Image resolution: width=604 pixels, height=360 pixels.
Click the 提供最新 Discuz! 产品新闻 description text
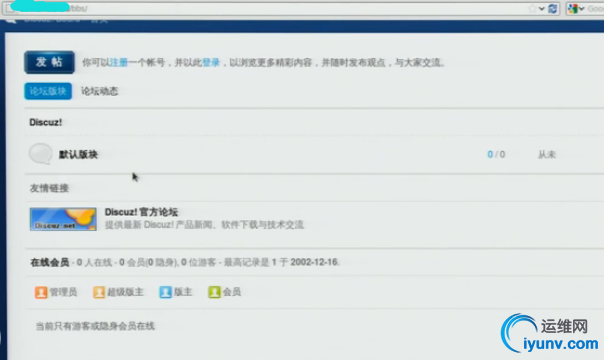tap(204, 224)
